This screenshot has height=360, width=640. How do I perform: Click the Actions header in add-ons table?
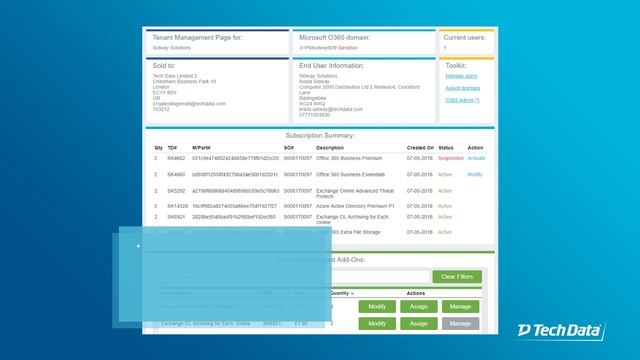416,293
